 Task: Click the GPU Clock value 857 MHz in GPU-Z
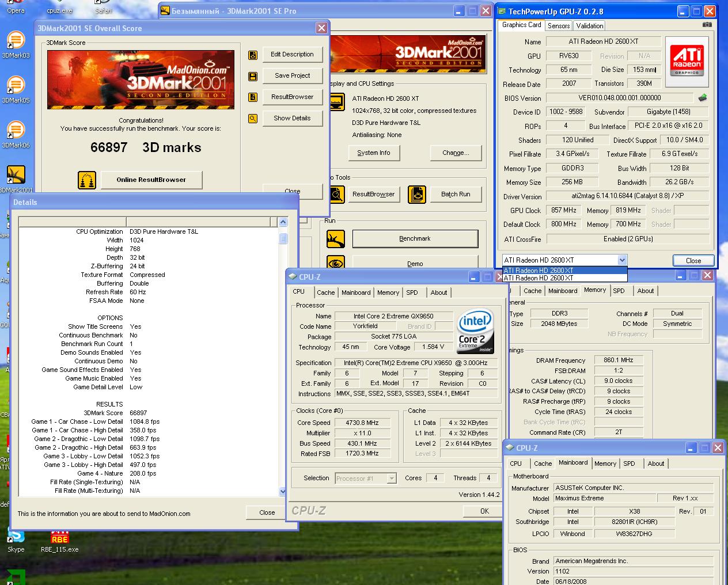click(x=564, y=211)
